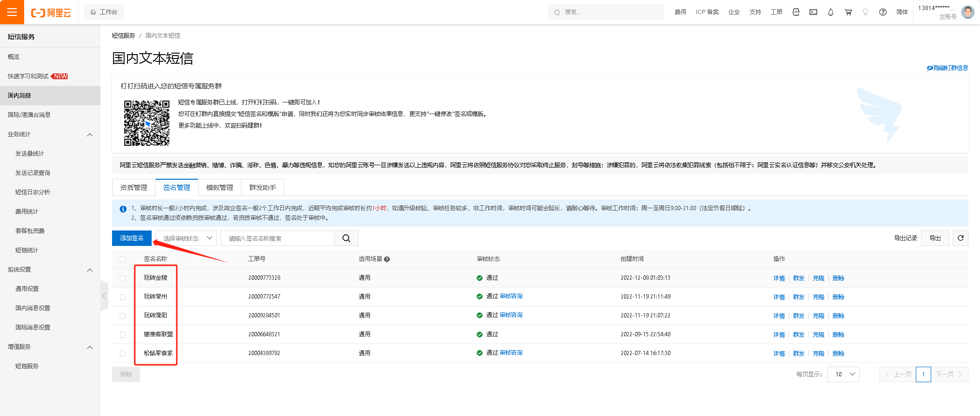Open the ICP 备案 header menu
The width and height of the screenshot is (980, 416).
707,12
